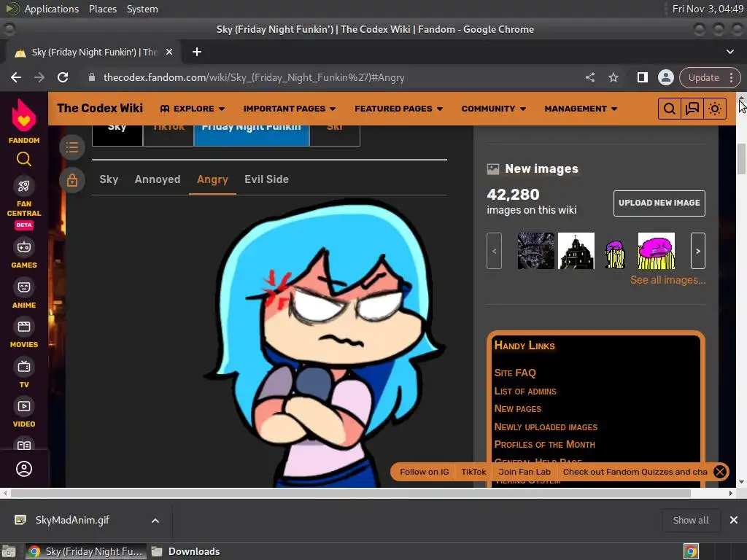Open table of contents list icon
747x560 pixels.
(x=72, y=147)
